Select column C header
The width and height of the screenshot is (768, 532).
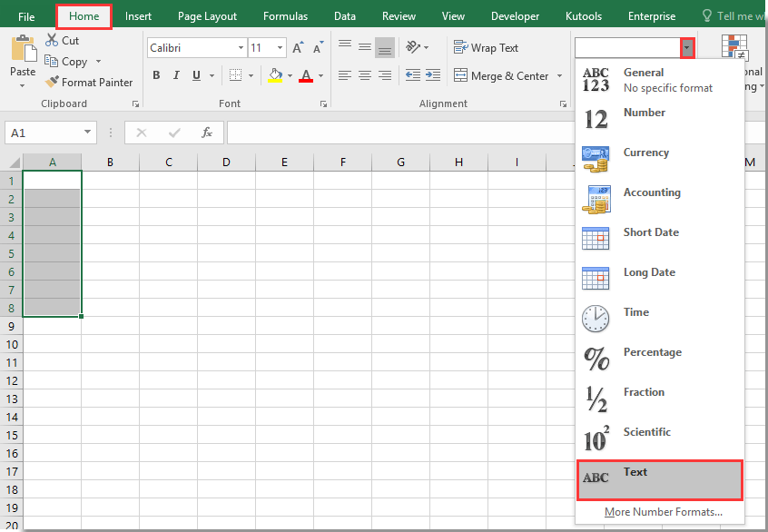click(x=169, y=163)
